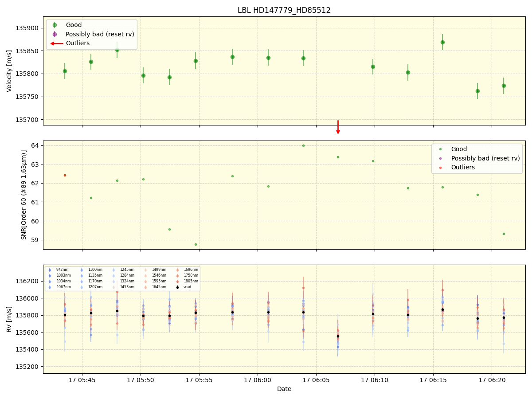Click the 136200 RV tick label
Image resolution: width=532 pixels, height=399 pixels.
click(x=28, y=281)
